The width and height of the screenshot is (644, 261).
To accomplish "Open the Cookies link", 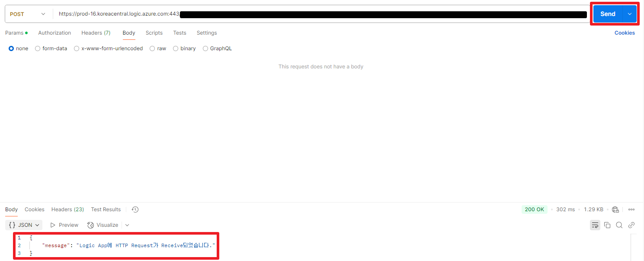I will [x=625, y=33].
